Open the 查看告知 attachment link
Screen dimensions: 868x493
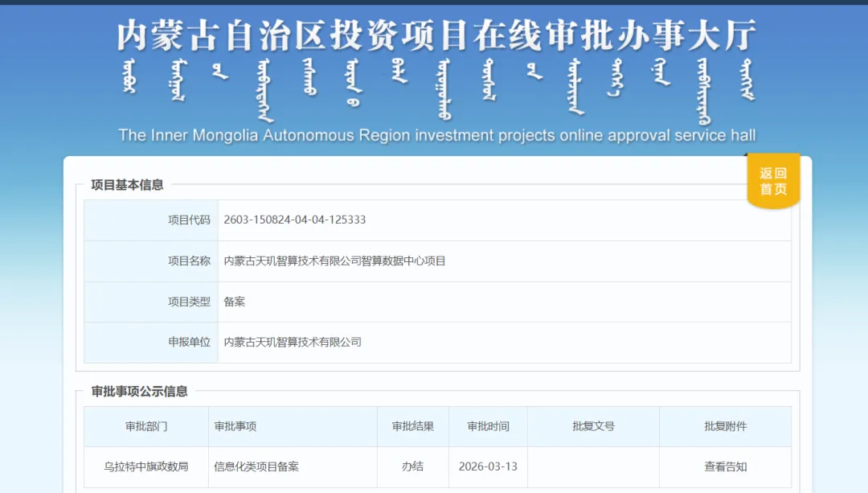coord(725,466)
